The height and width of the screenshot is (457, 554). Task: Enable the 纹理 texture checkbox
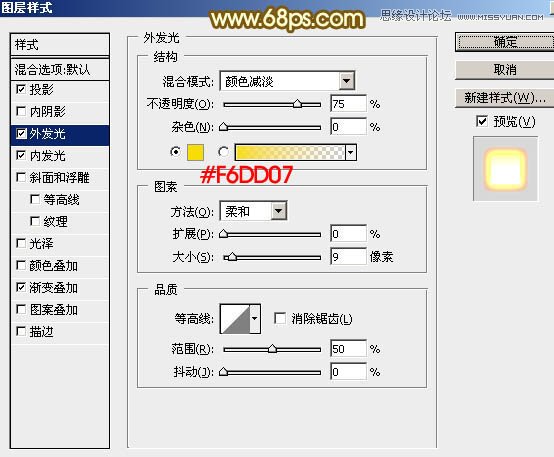(x=35, y=221)
